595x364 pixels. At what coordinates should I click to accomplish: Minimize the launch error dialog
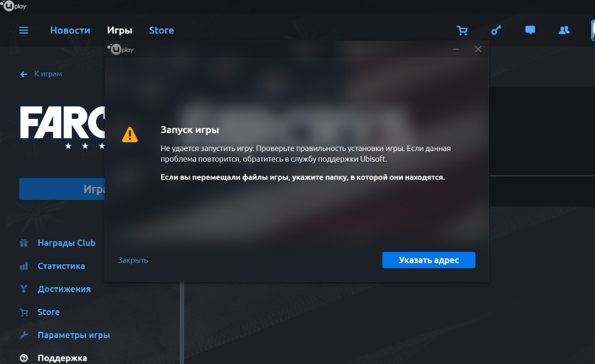point(456,50)
